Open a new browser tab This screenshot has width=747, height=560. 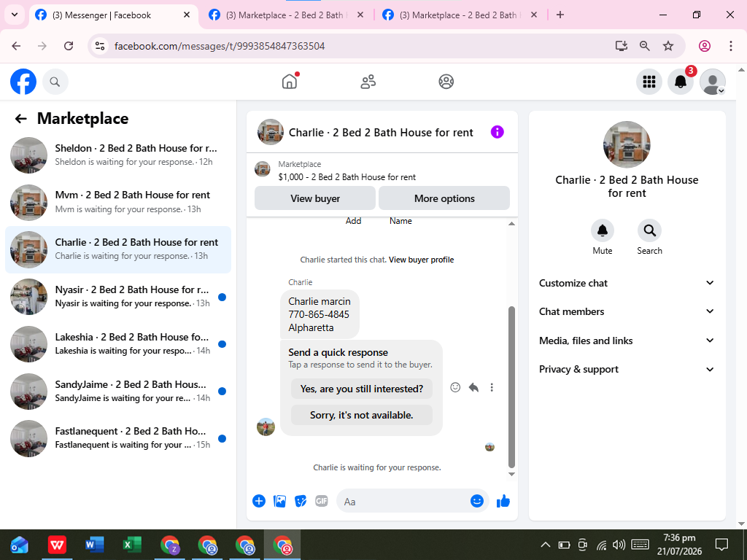[x=560, y=15]
